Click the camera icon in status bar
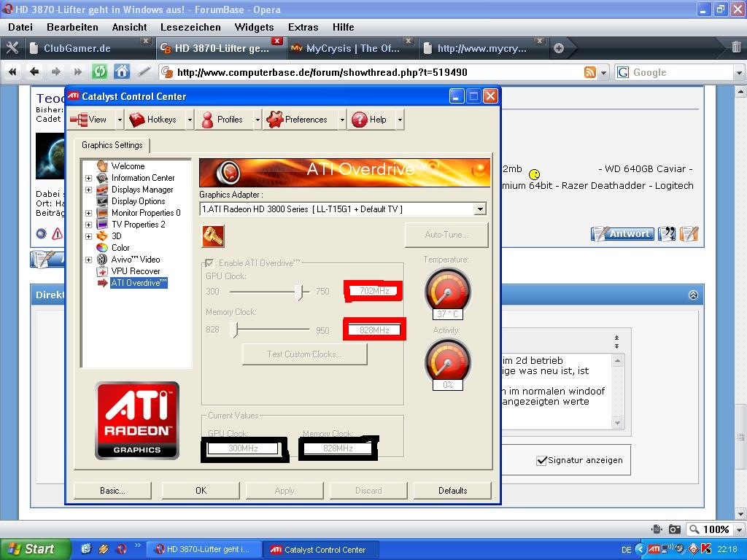The width and height of the screenshot is (747, 560). 675,529
